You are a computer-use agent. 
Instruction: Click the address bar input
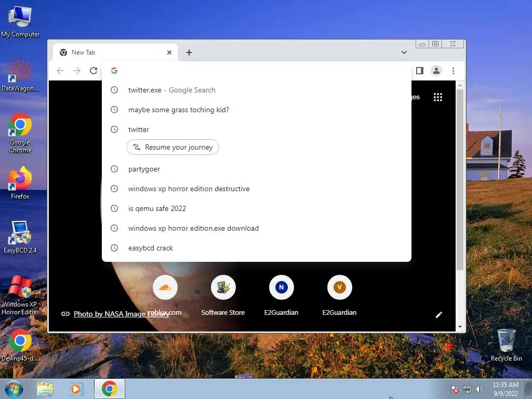257,71
